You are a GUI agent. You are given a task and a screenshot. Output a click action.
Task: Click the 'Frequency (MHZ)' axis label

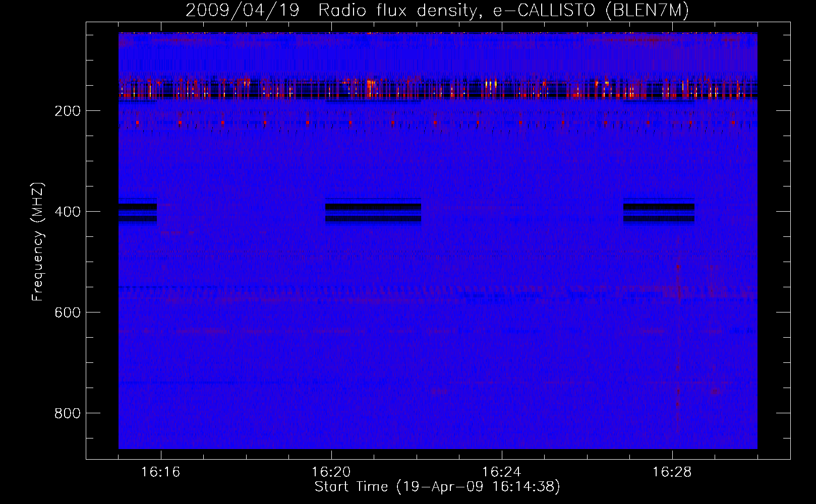click(x=38, y=241)
